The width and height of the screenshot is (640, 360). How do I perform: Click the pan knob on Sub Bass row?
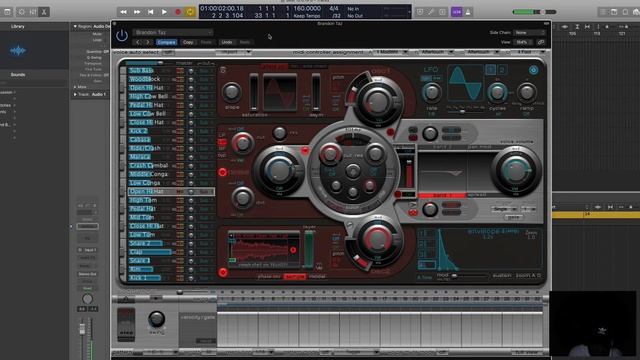point(191,71)
